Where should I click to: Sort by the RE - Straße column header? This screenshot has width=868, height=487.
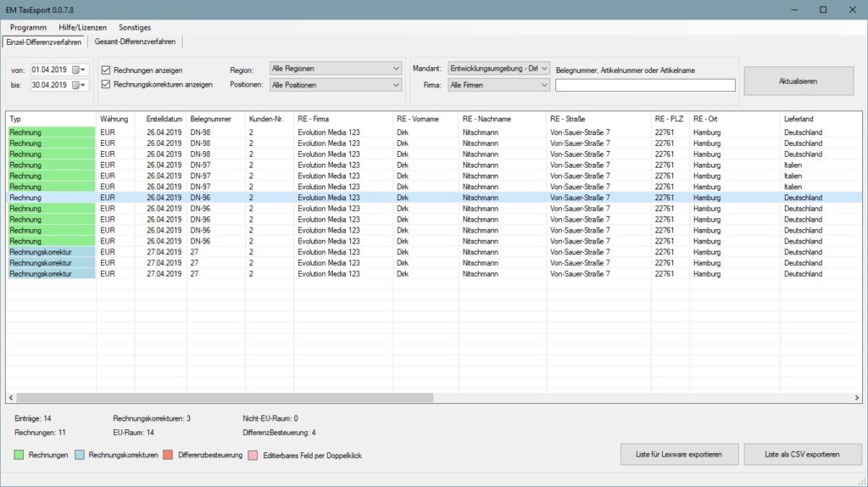(599, 119)
